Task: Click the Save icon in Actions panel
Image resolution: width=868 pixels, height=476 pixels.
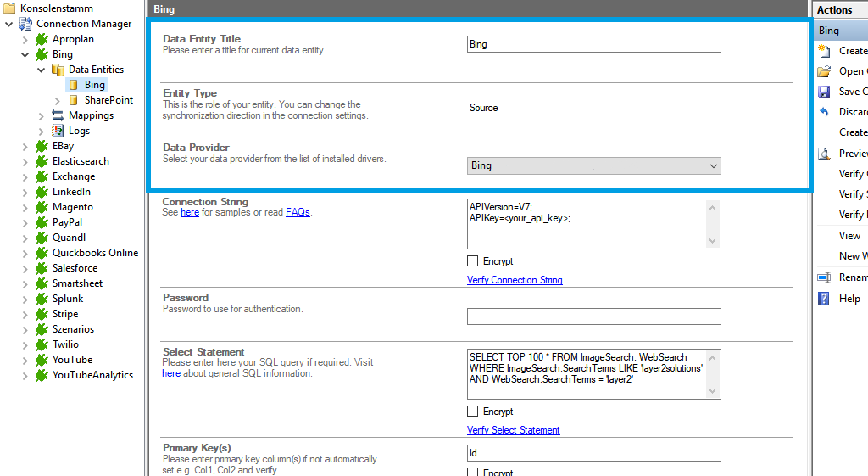Action: tap(824, 92)
